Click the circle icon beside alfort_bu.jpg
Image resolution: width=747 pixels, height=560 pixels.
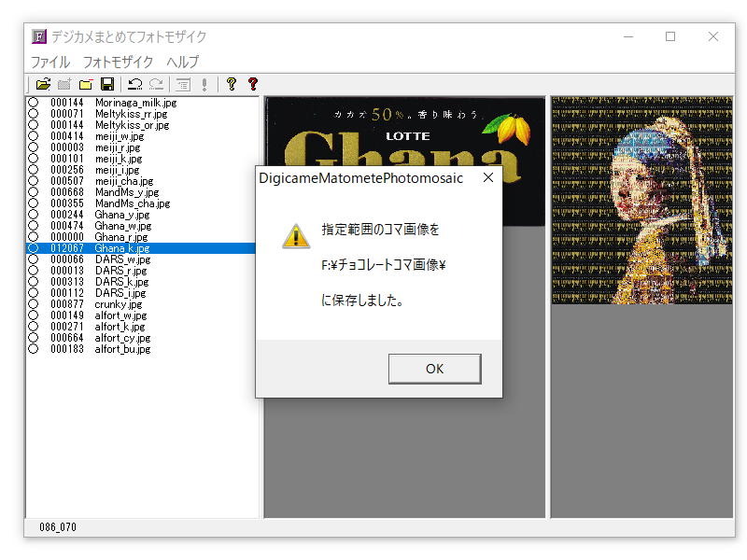[x=34, y=348]
